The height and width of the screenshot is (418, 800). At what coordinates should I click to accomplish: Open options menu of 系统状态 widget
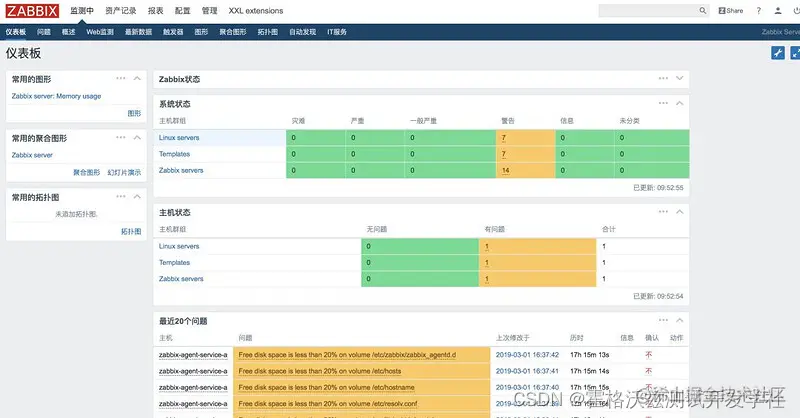point(663,103)
